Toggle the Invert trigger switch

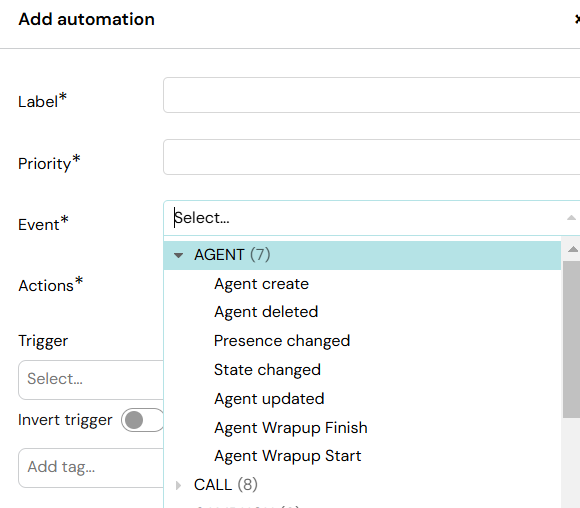coord(142,420)
